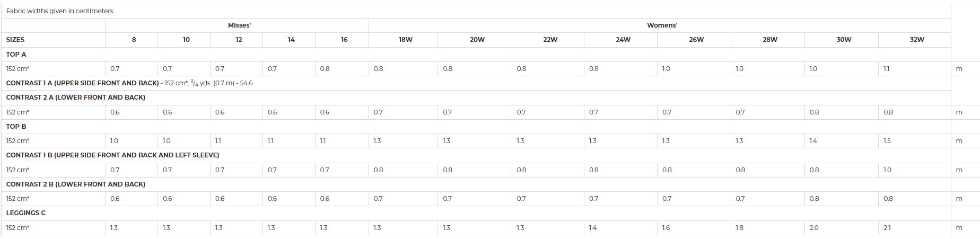Click the TOP B section heading

tap(16, 127)
